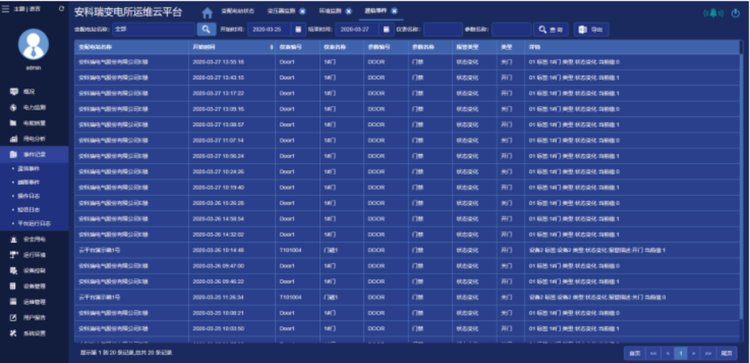
Task: Click the hamburger menu icon at top-left
Action: (5, 9)
